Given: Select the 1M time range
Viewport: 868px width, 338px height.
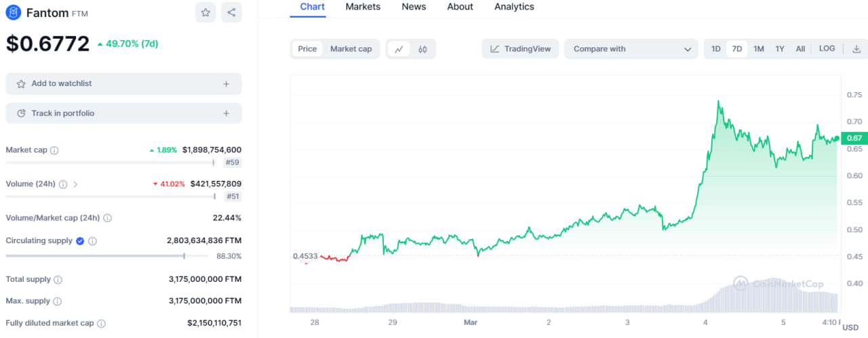Looking at the screenshot, I should coord(758,49).
